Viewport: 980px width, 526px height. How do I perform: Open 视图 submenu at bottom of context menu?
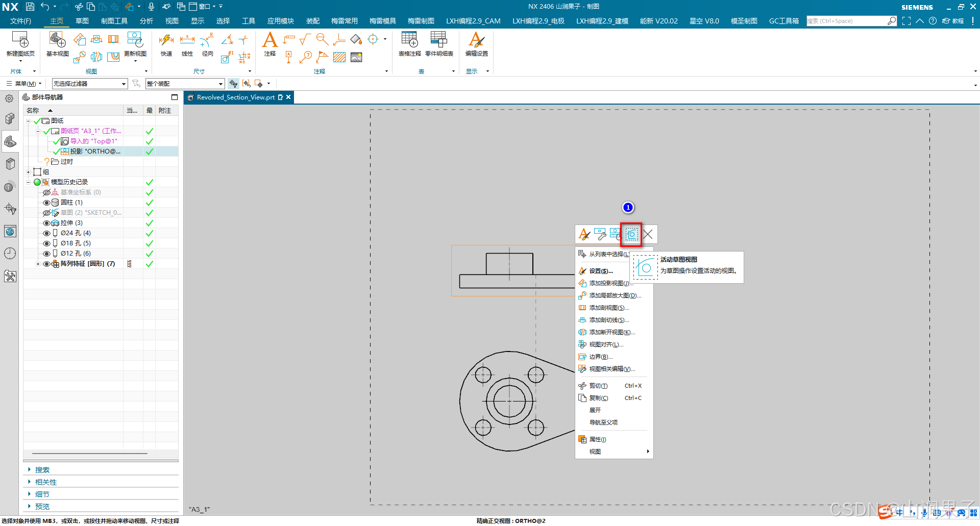pyautogui.click(x=614, y=452)
